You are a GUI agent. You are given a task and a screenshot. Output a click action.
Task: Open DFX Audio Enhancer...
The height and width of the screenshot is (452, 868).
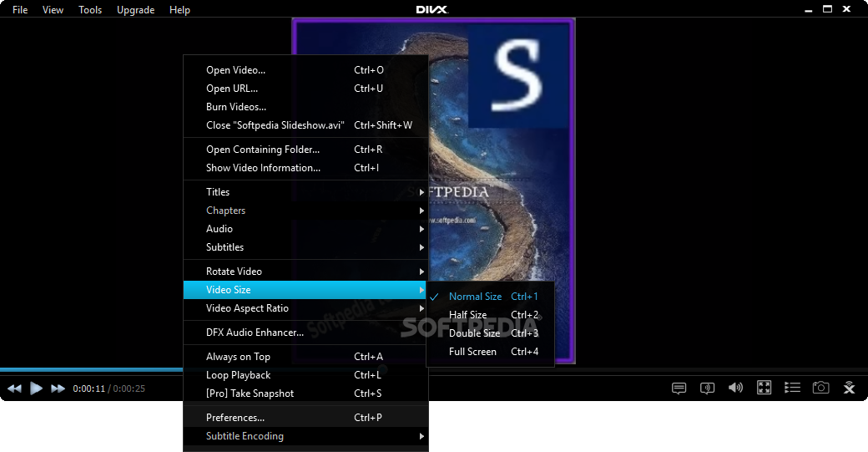[x=305, y=333]
